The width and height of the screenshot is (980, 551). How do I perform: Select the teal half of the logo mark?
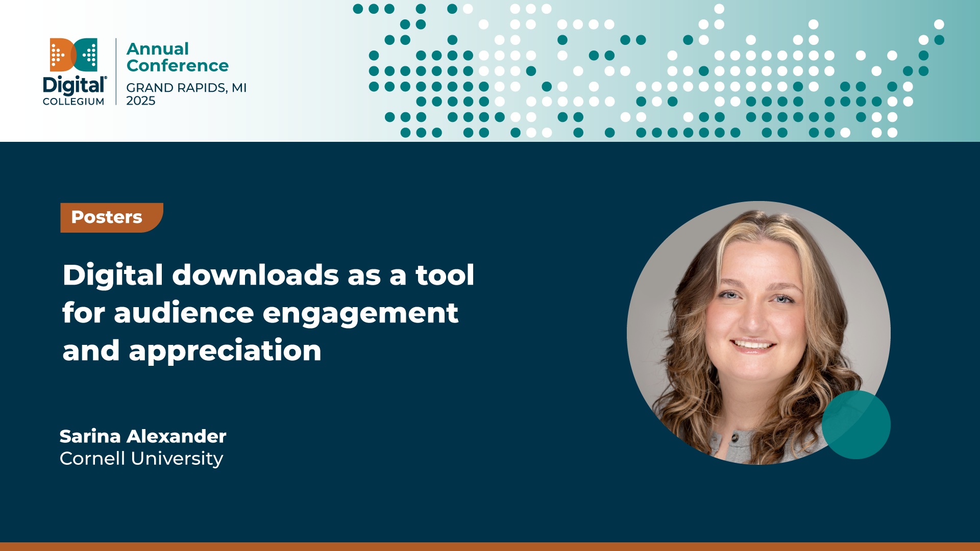coord(89,54)
